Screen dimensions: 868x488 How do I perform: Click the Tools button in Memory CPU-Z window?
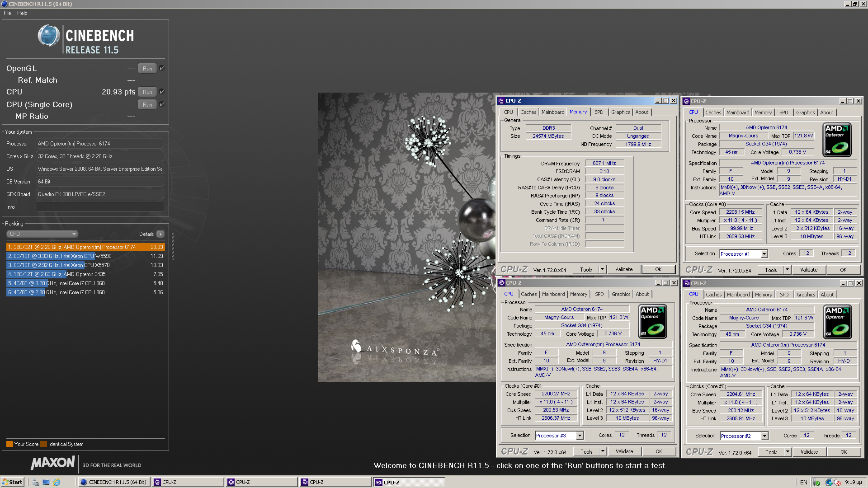[x=586, y=269]
